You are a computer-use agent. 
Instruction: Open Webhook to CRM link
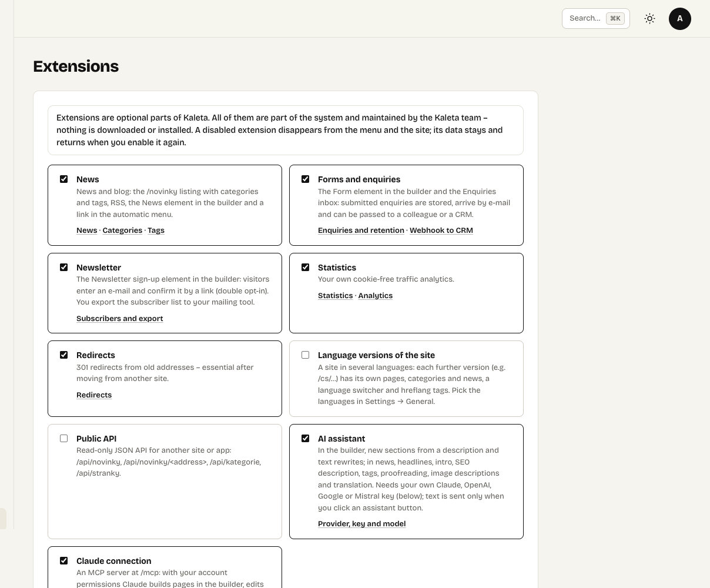click(441, 230)
